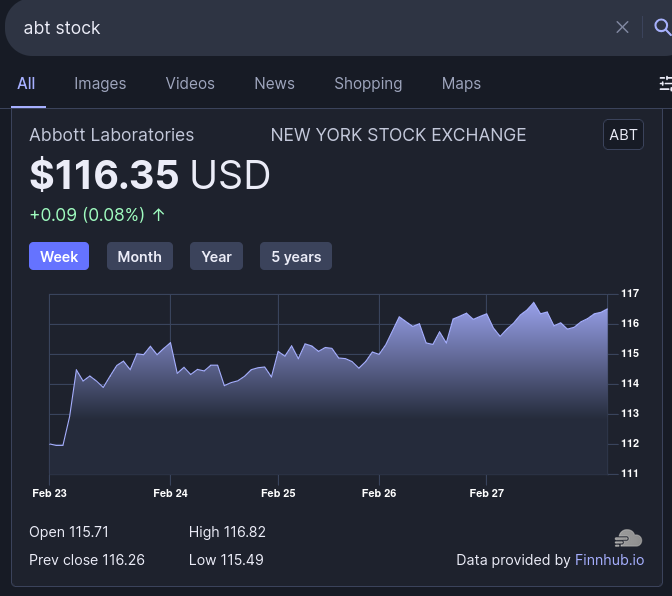Click the ABT ticker badge
672x596 pixels.
click(x=623, y=135)
